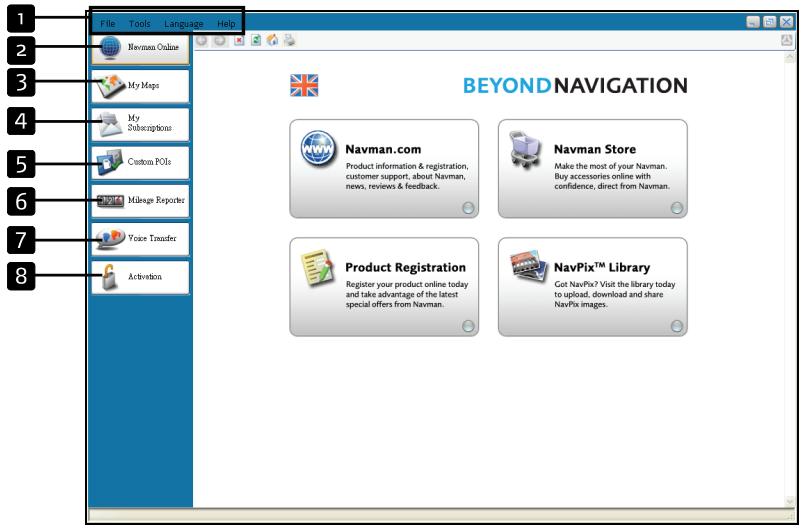Click the Print page icon
The image size is (801, 528).
point(290,40)
